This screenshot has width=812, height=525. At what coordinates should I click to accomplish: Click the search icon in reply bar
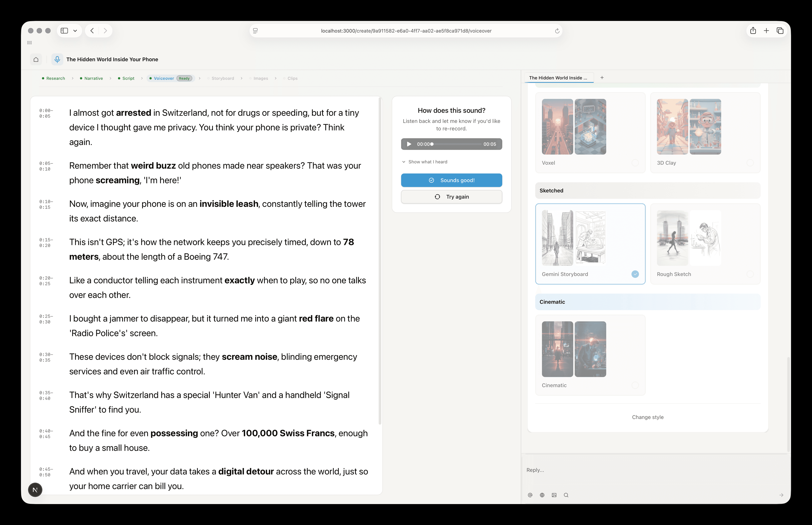566,495
